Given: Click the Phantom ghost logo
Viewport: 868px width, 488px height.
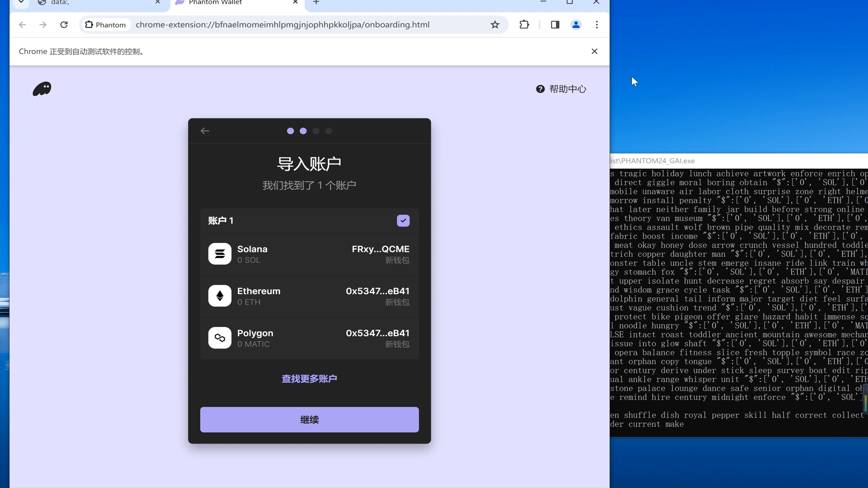Looking at the screenshot, I should coord(42,89).
